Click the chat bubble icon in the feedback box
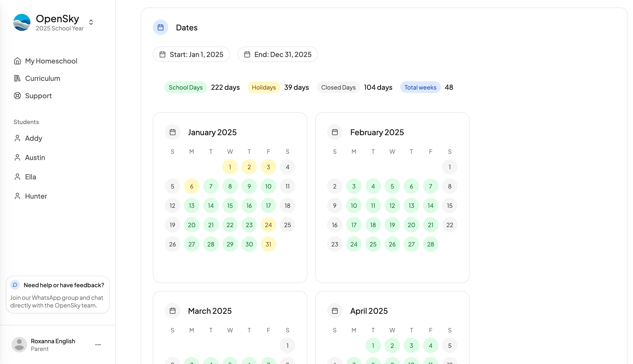 pyautogui.click(x=15, y=285)
